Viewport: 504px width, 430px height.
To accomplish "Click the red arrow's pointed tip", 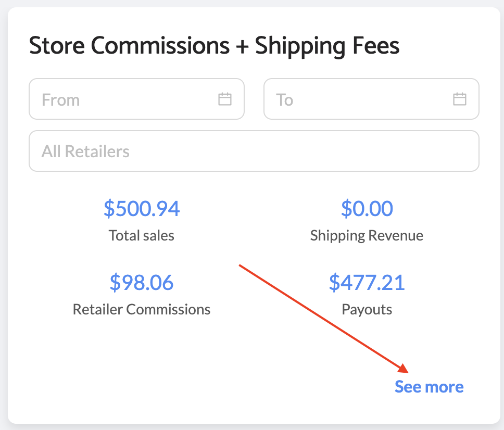I will click(408, 372).
